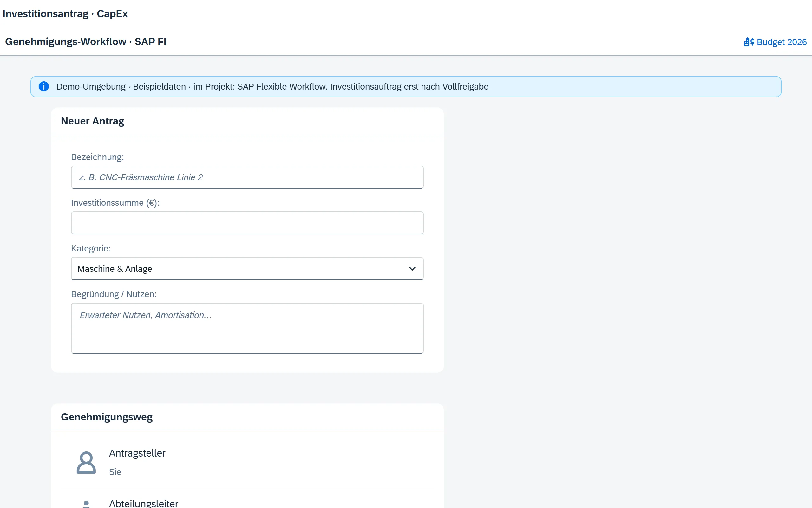812x508 pixels.
Task: Click the Genehmigungsweg heading
Action: click(107, 417)
